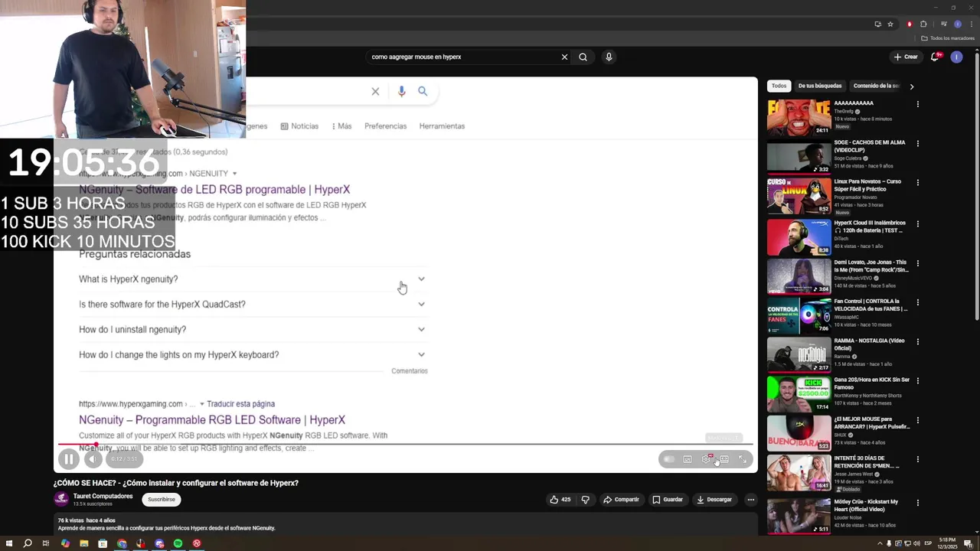The image size is (980, 551).
Task: Pause the YouTube video
Action: [68, 459]
